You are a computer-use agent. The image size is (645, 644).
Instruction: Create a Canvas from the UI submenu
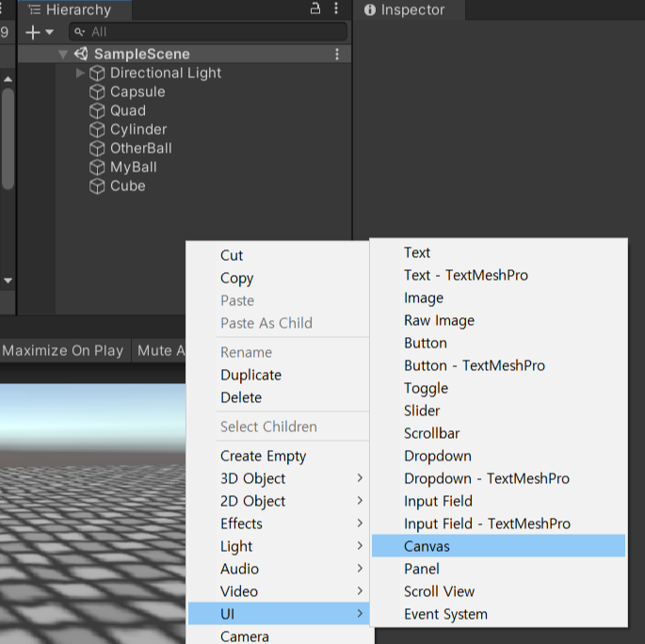pos(498,546)
